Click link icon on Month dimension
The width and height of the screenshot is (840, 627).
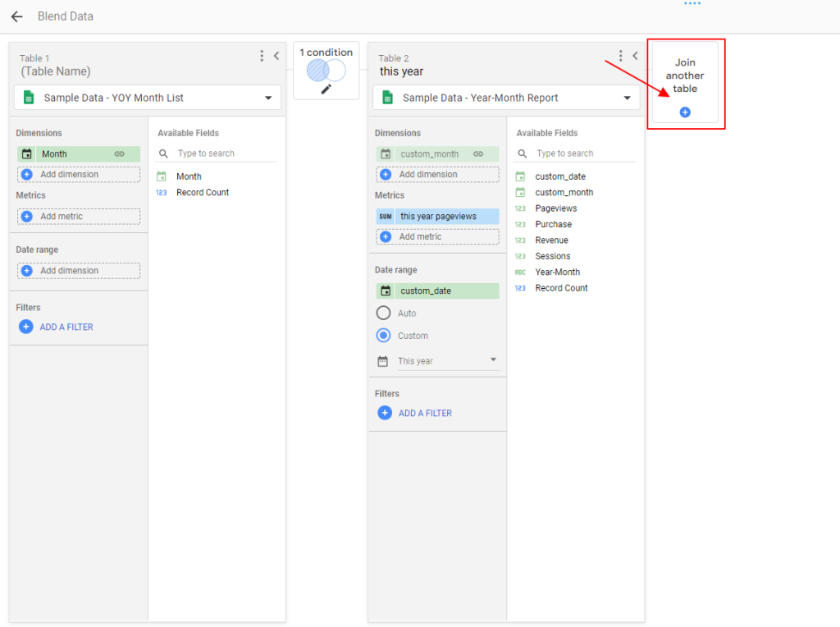[120, 154]
